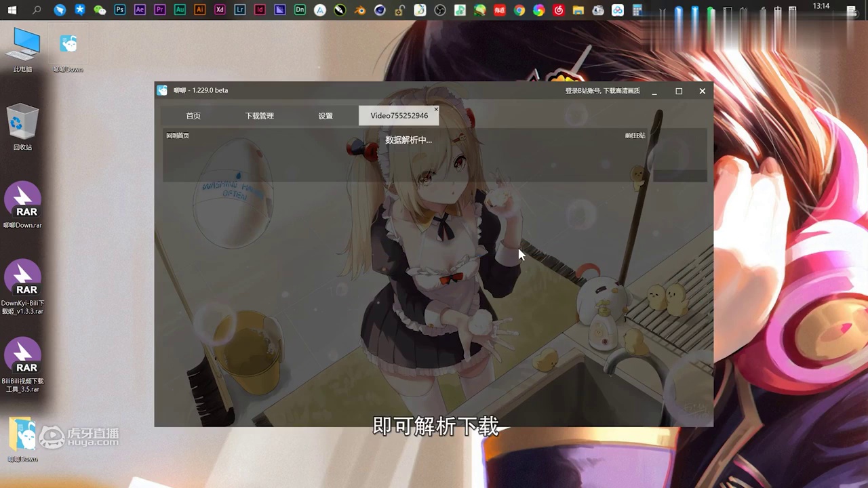Click the 回到首页 link
The width and height of the screenshot is (868, 488).
tap(178, 136)
